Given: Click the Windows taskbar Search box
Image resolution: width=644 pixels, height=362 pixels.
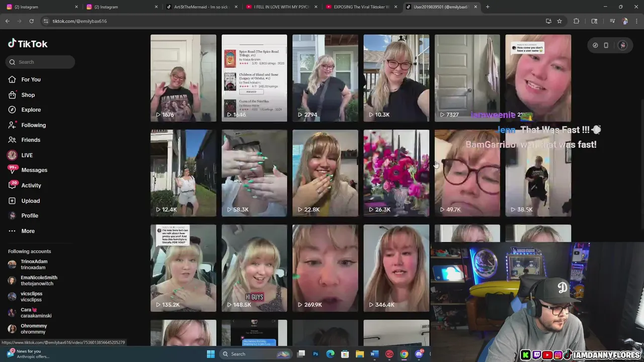Looking at the screenshot, I should click(255, 354).
